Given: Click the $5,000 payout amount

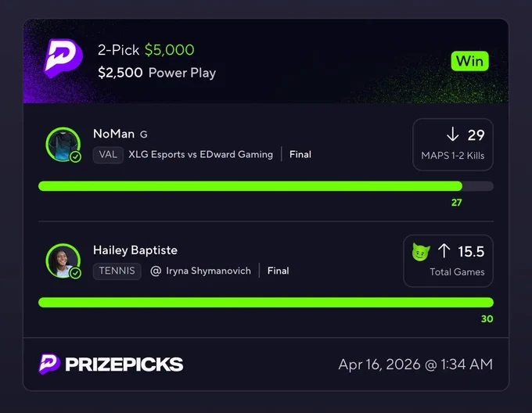Looking at the screenshot, I should (x=169, y=50).
